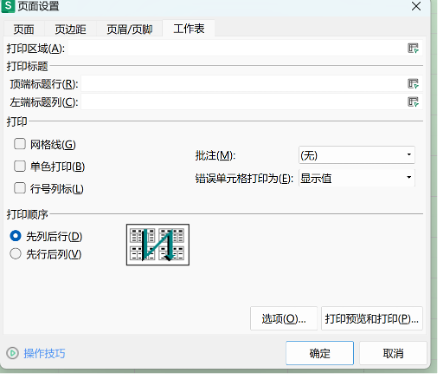This screenshot has height=376, width=440.
Task: Open 打印预览和打印(P)...
Action: (372, 319)
